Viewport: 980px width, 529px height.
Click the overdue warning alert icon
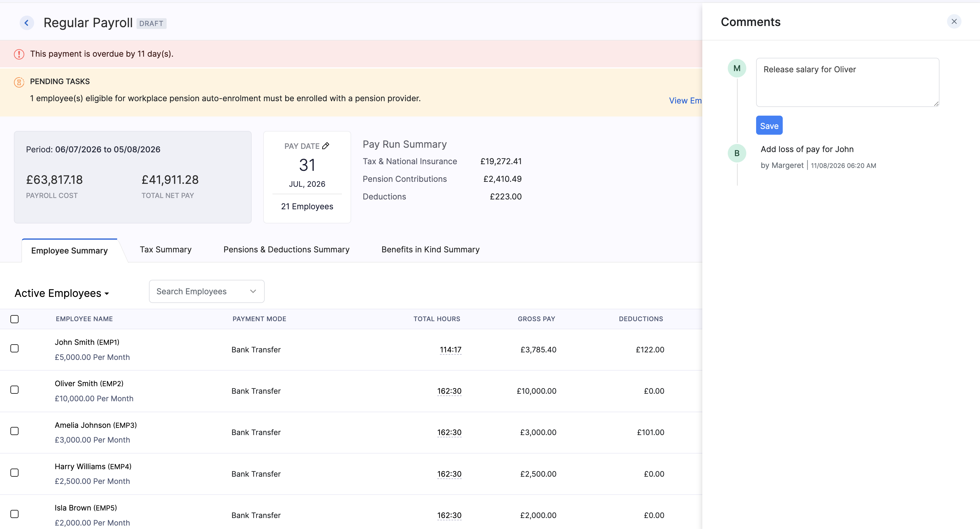coord(19,54)
